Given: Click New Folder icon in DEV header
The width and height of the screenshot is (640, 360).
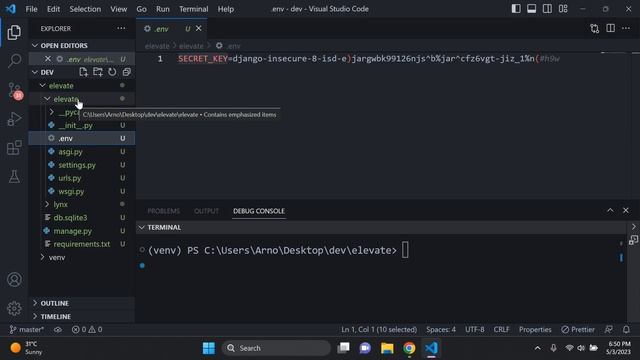Looking at the screenshot, I should 98,72.
